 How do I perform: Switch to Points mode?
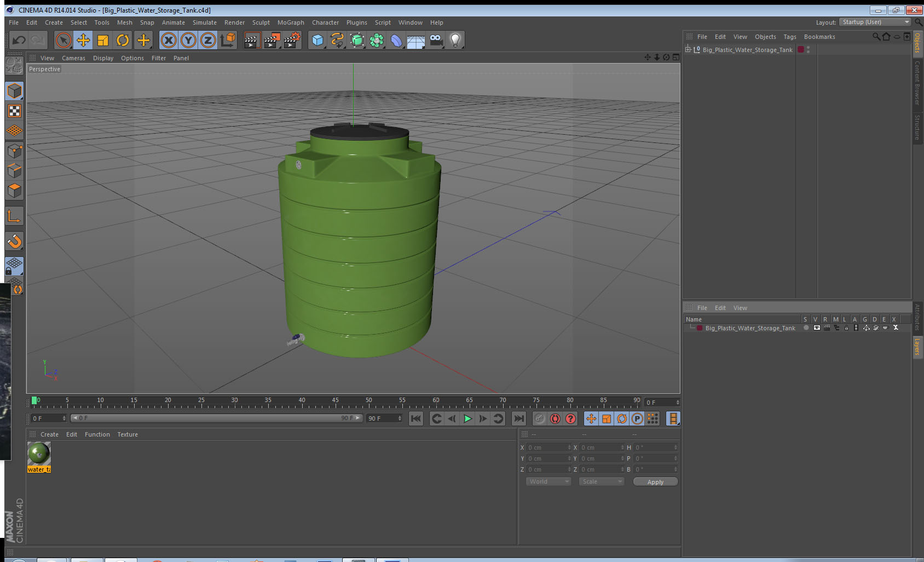point(14,151)
